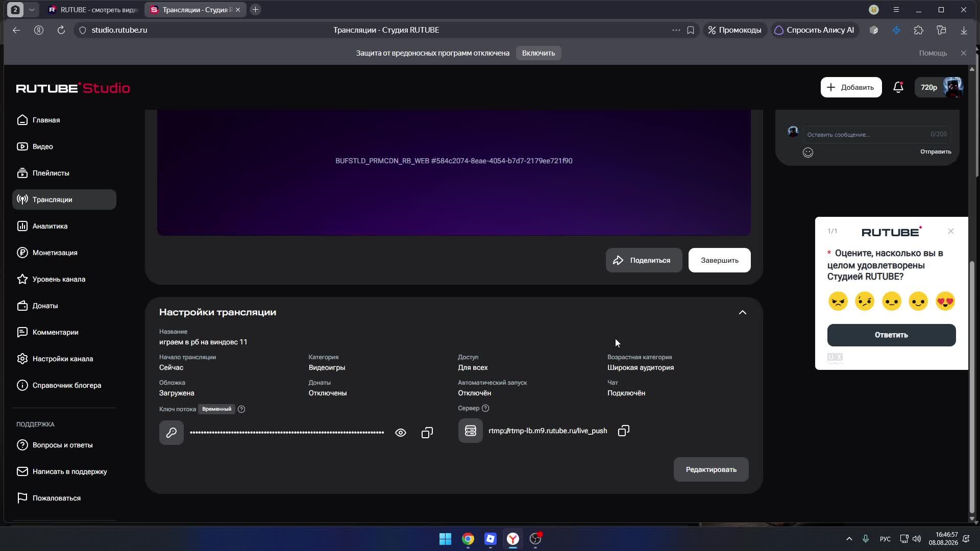Image resolution: width=980 pixels, height=551 pixels.
Task: Open the channel avatar menu
Action: [953, 87]
